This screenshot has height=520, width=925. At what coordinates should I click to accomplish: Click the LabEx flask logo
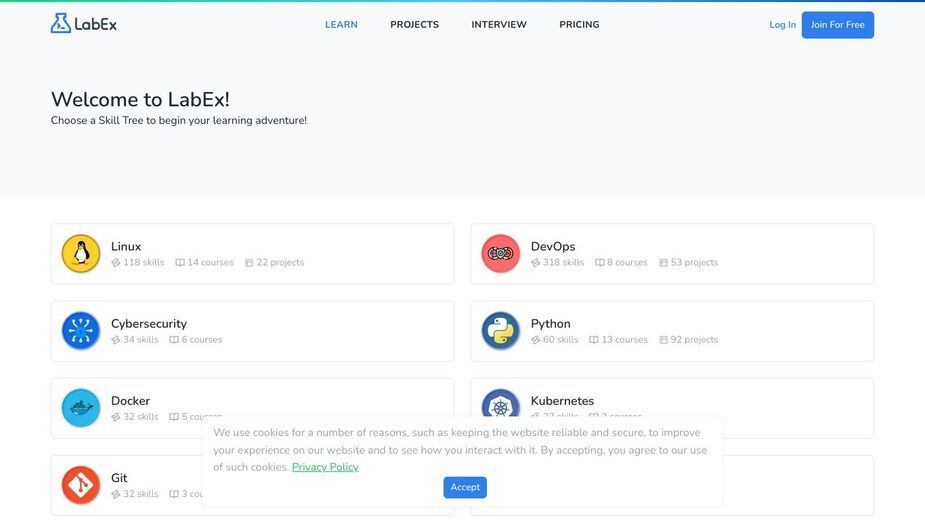point(84,24)
